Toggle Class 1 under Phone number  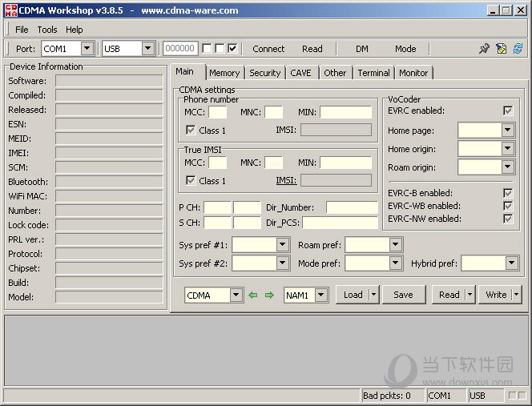pyautogui.click(x=191, y=131)
